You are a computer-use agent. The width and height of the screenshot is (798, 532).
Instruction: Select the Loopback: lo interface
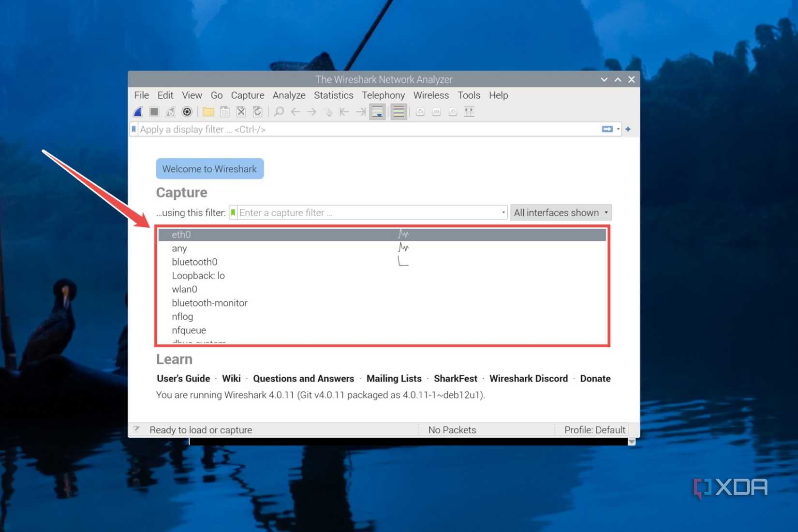382,276
